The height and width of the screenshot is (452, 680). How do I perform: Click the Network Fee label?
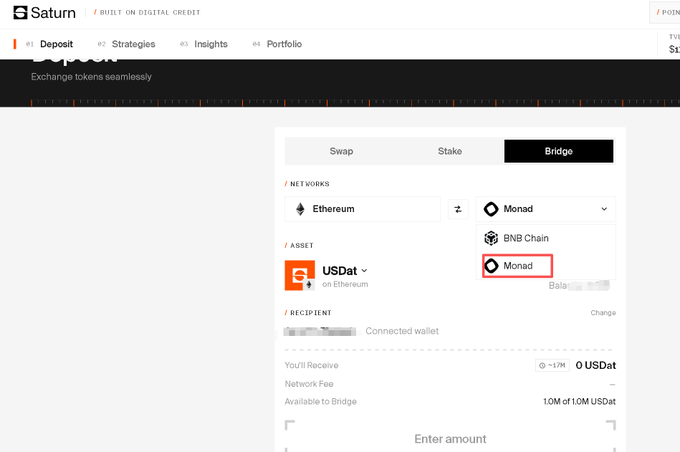[x=309, y=384]
